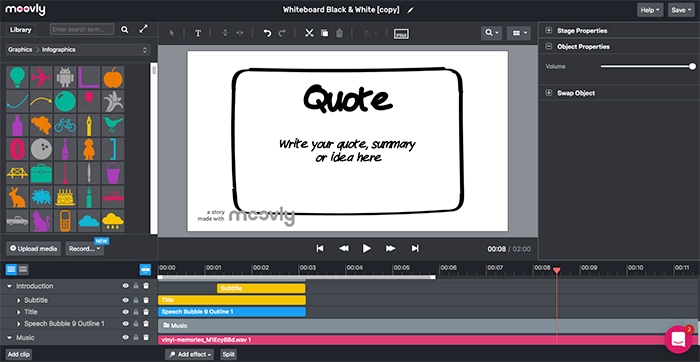
Task: Click Add clip button
Action: point(19,354)
